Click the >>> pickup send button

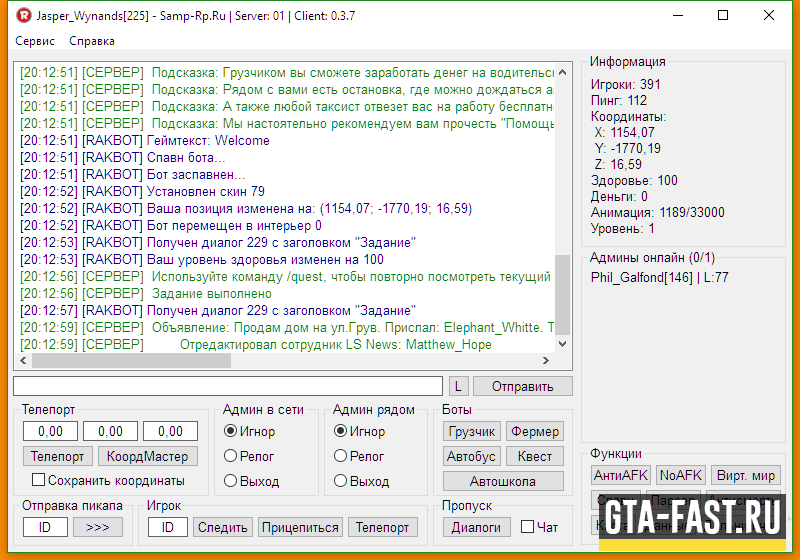pos(97,527)
